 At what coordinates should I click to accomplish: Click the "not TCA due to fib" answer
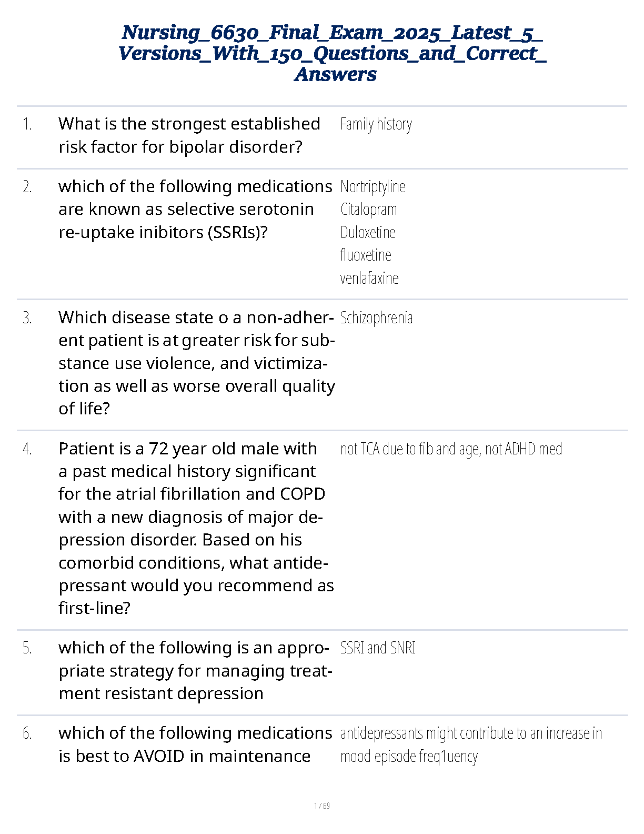451,449
